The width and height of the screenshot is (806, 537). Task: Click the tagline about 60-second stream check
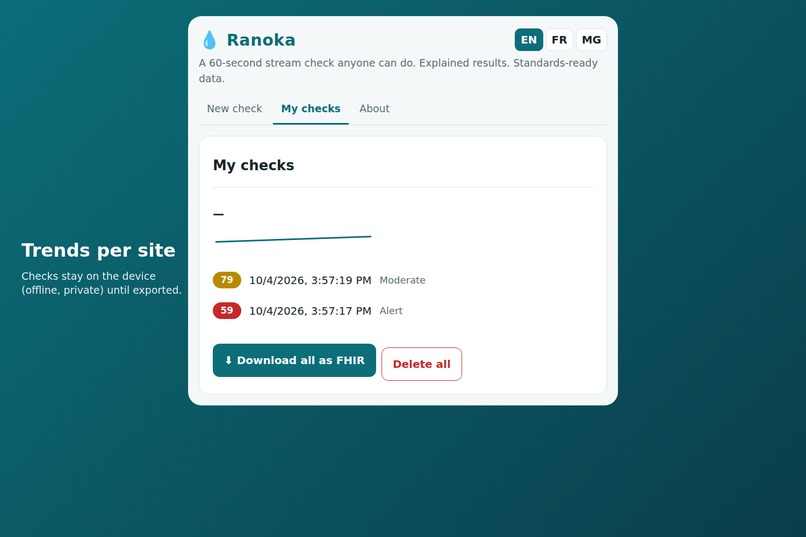(398, 70)
